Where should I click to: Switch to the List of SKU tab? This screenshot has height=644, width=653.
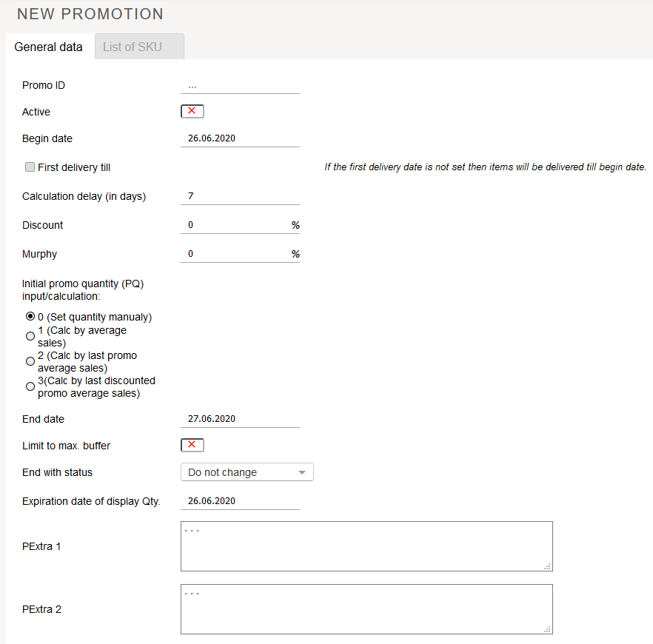139,47
